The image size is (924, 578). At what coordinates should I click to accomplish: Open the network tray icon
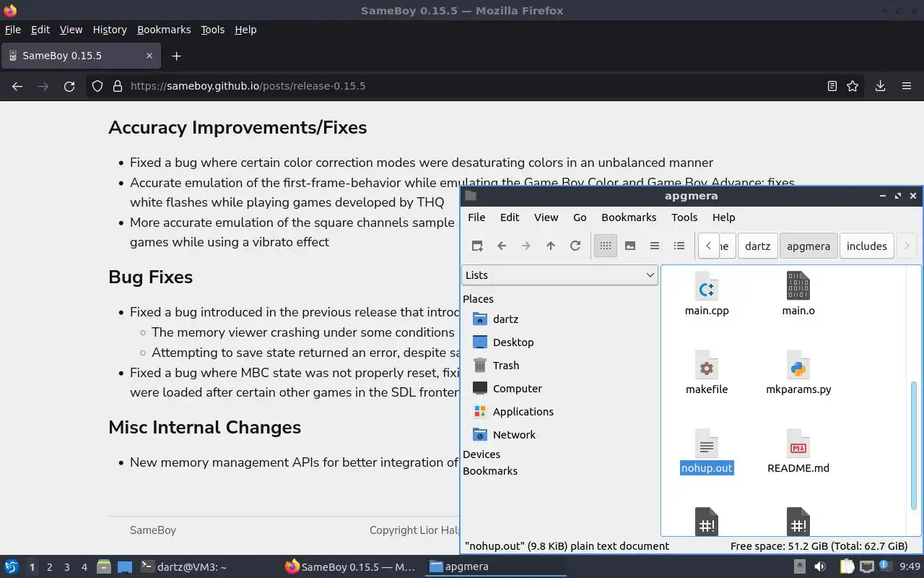[867, 566]
